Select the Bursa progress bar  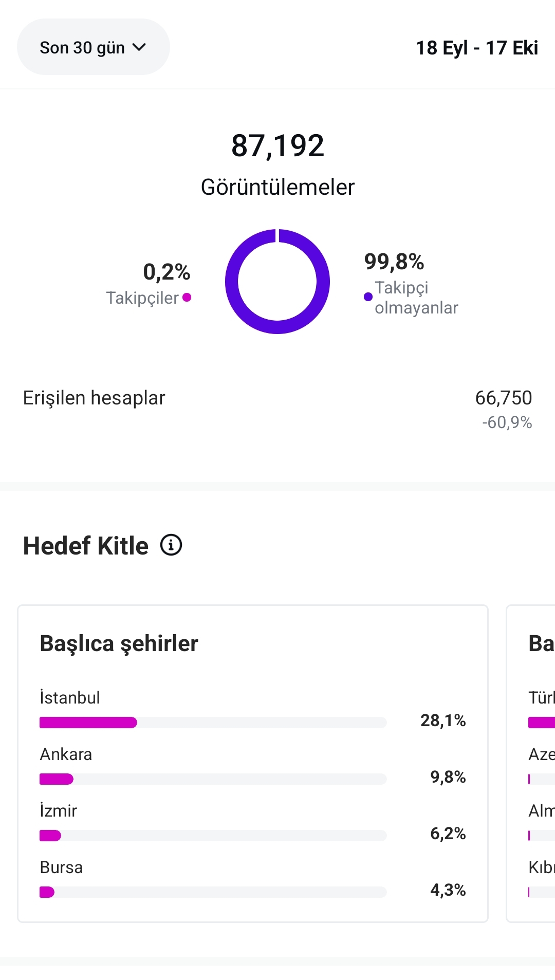213,892
